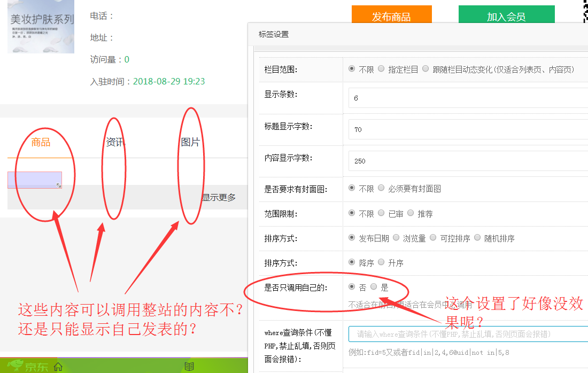
Task: Click the where查询条件 input field
Action: point(468,334)
